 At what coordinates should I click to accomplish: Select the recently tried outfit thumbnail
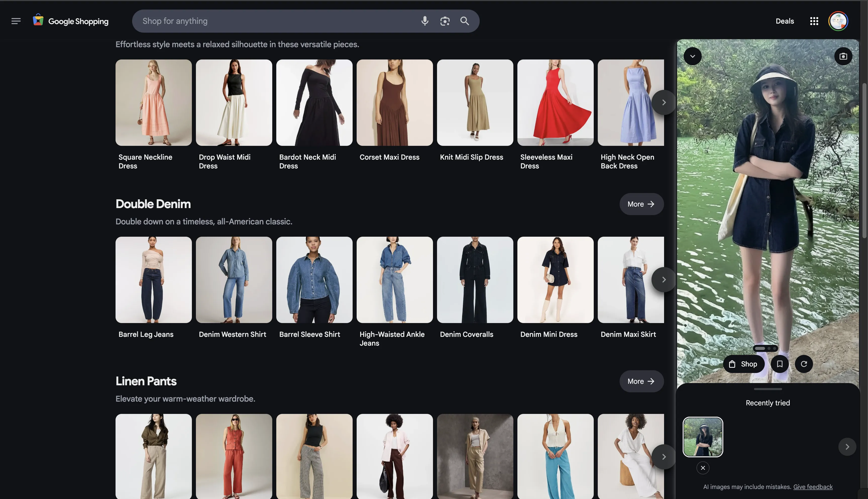(x=703, y=437)
